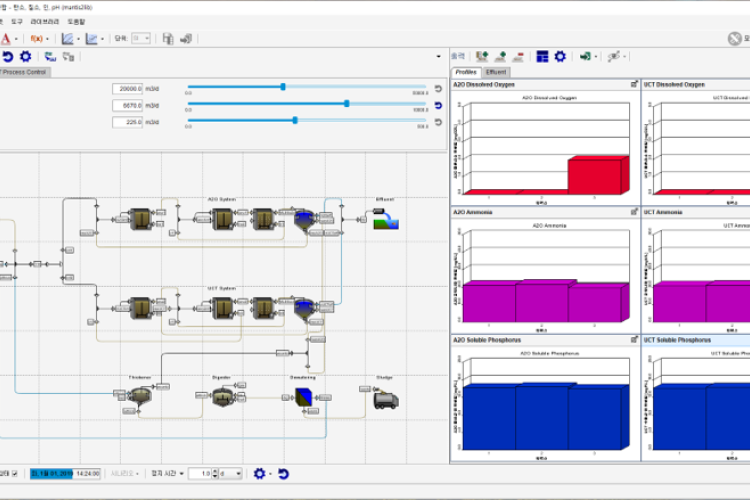Open the Help menu, last item in menu bar
Image resolution: width=750 pixels, height=500 pixels.
[76, 22]
